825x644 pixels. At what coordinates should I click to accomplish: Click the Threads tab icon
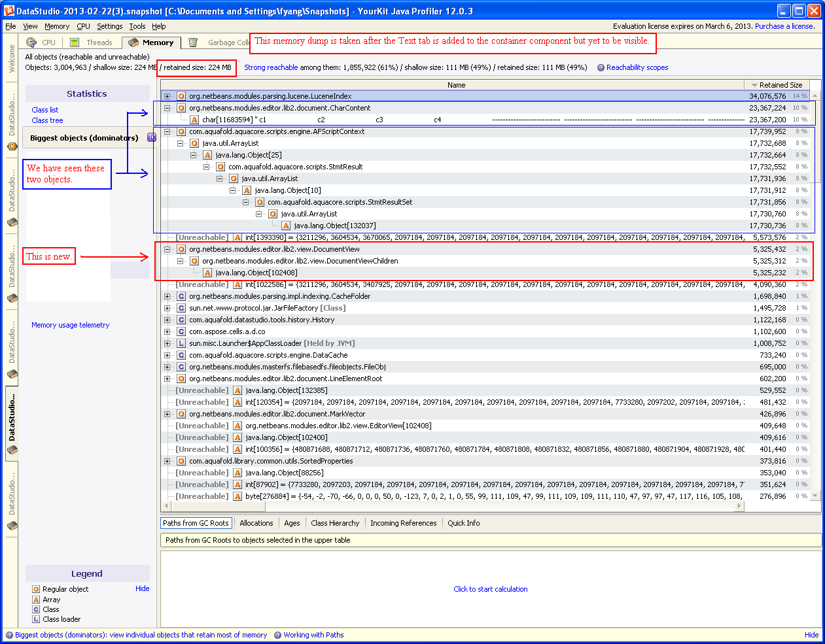[75, 42]
